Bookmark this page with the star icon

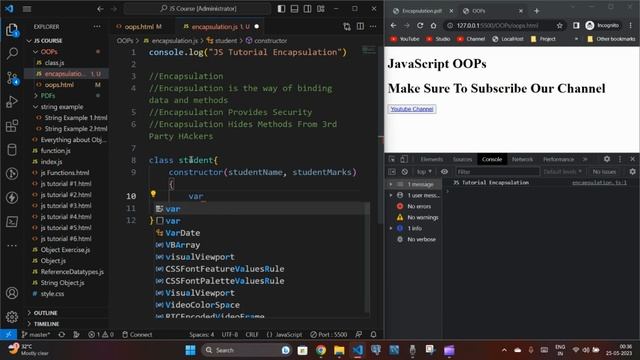tap(560, 25)
